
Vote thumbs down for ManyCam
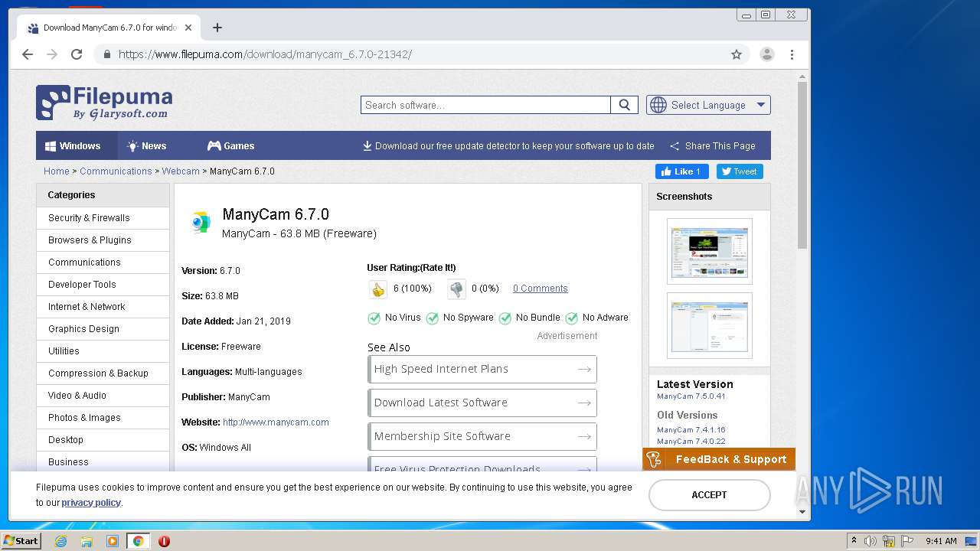tap(456, 289)
